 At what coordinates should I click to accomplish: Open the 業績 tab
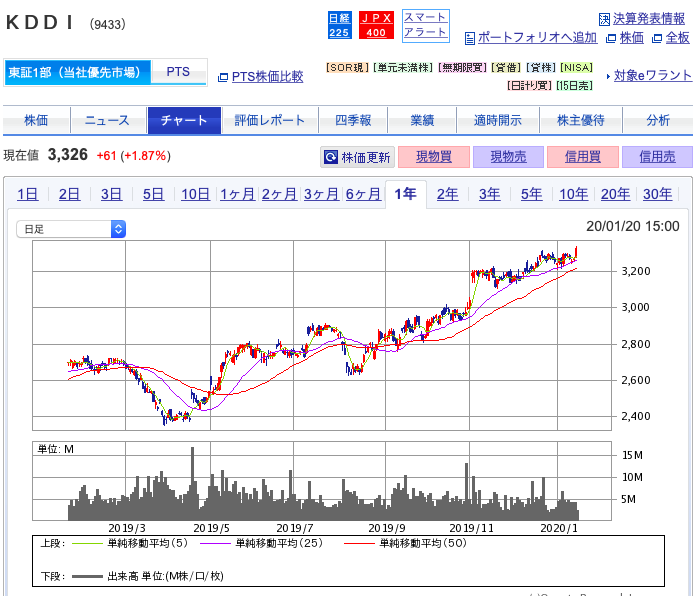click(422, 120)
